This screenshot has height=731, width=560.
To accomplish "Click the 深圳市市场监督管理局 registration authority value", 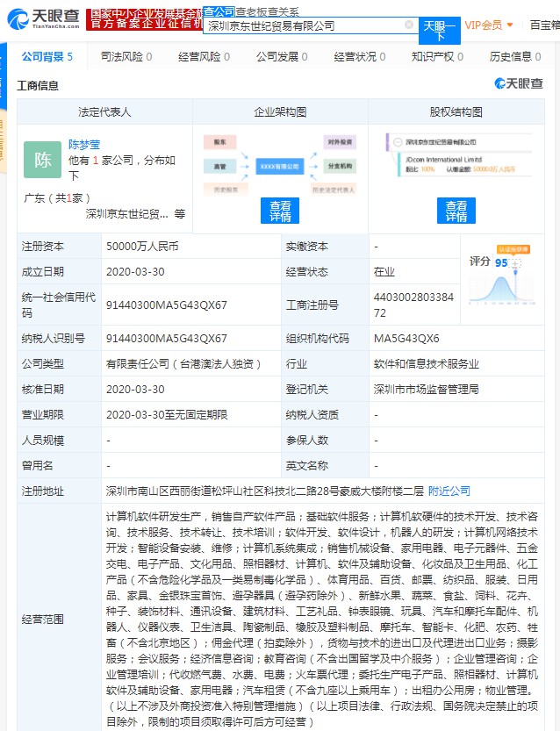I will point(427,390).
